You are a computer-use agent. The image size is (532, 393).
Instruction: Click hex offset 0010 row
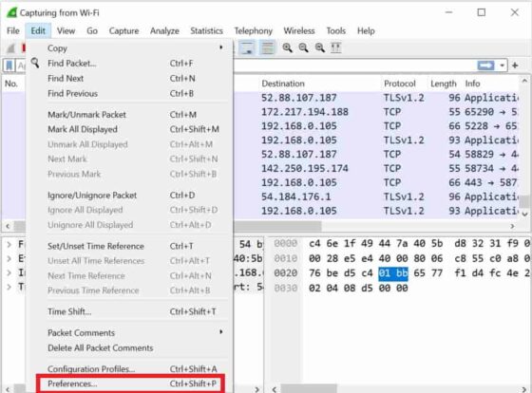(285, 258)
